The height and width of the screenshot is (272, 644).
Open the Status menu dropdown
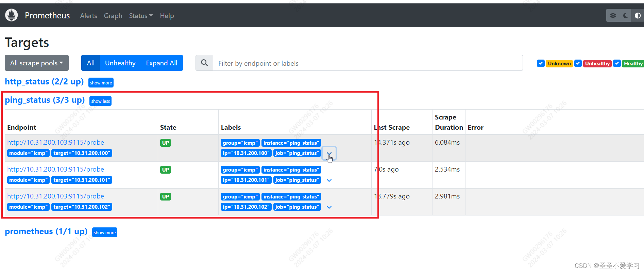pyautogui.click(x=141, y=16)
